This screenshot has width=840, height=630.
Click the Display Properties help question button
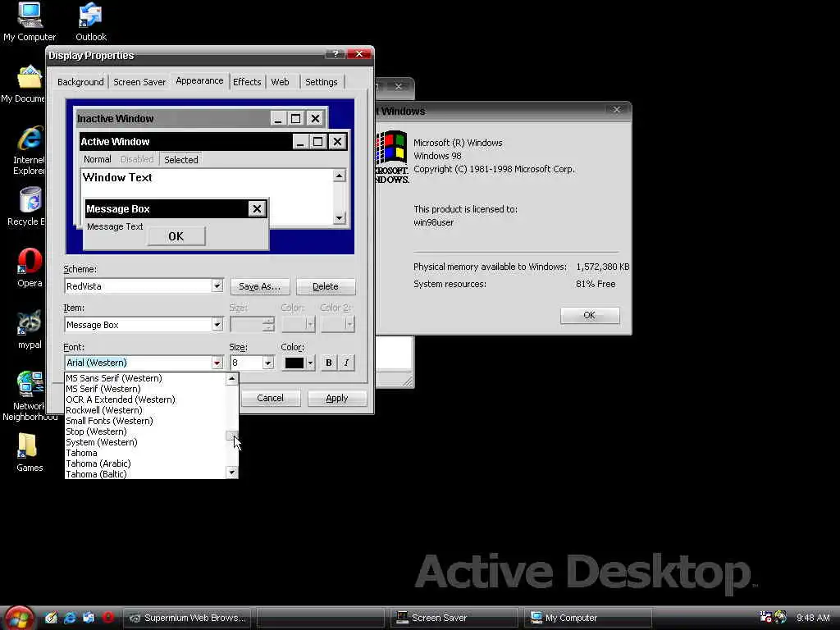coord(336,54)
